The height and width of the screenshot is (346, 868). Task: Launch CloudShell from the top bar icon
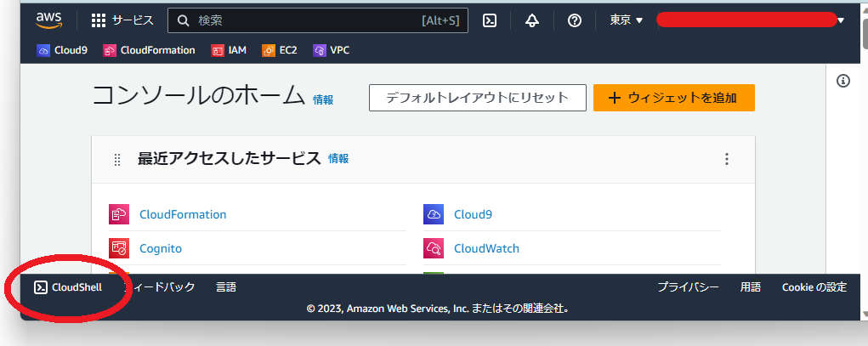490,20
